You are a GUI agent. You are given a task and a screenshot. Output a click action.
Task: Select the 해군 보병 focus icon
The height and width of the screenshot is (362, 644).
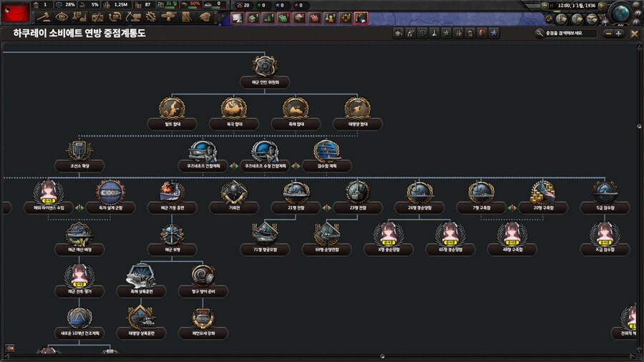point(172,235)
